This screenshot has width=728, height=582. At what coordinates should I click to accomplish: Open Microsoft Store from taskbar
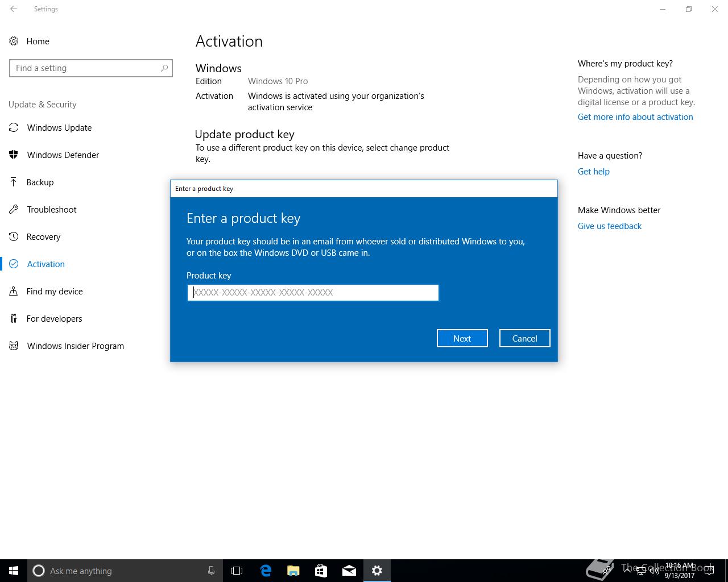321,571
